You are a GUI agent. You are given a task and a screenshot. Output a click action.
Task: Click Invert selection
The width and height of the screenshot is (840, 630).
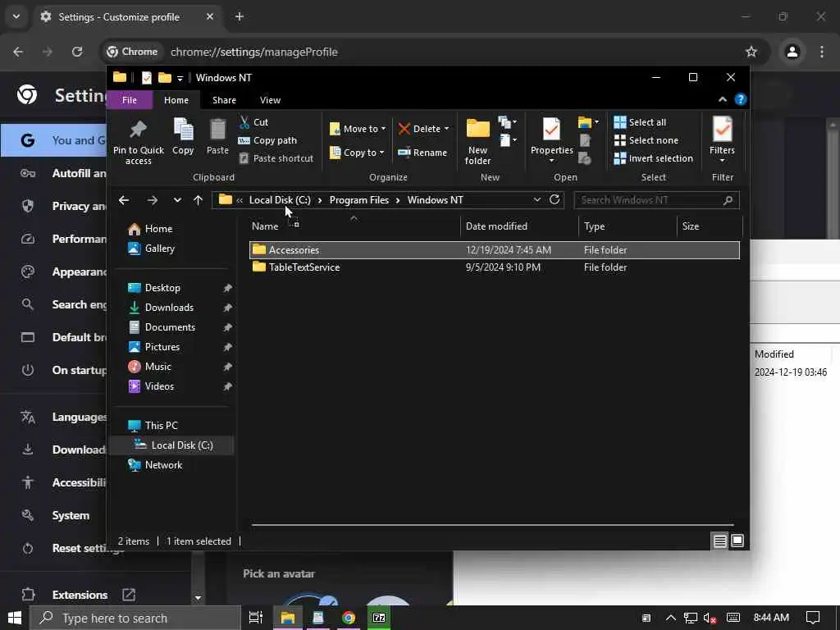[653, 158]
